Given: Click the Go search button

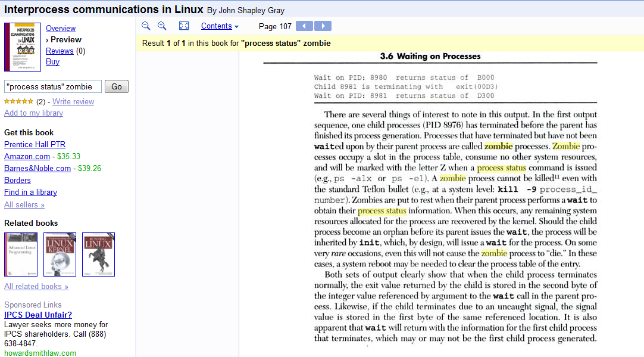Looking at the screenshot, I should (x=117, y=86).
